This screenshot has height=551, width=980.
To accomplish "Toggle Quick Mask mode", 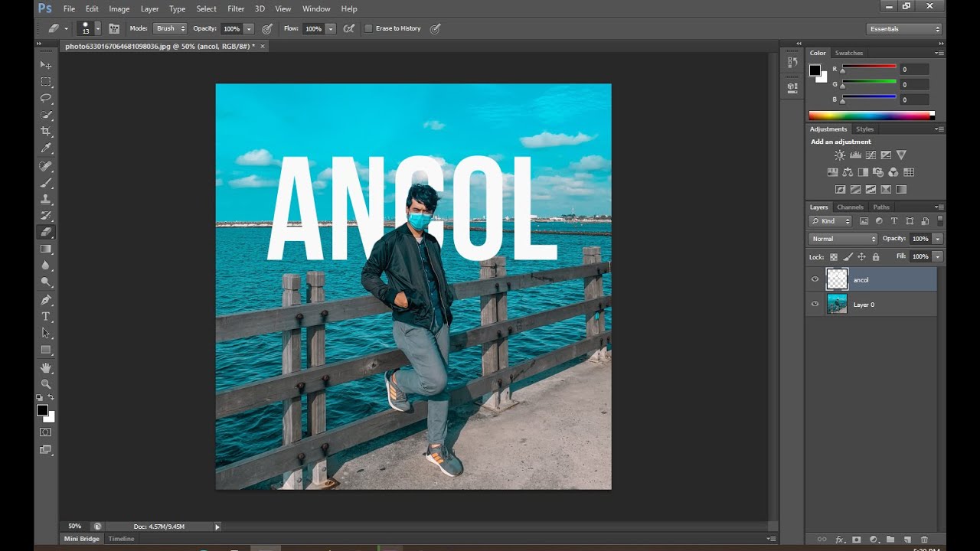I will tap(46, 432).
